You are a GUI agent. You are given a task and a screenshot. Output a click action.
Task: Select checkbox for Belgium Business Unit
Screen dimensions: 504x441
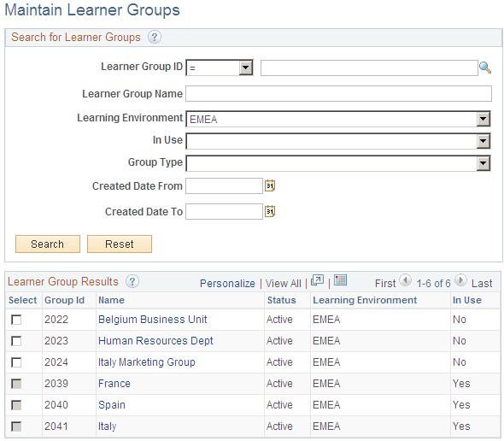point(16,320)
